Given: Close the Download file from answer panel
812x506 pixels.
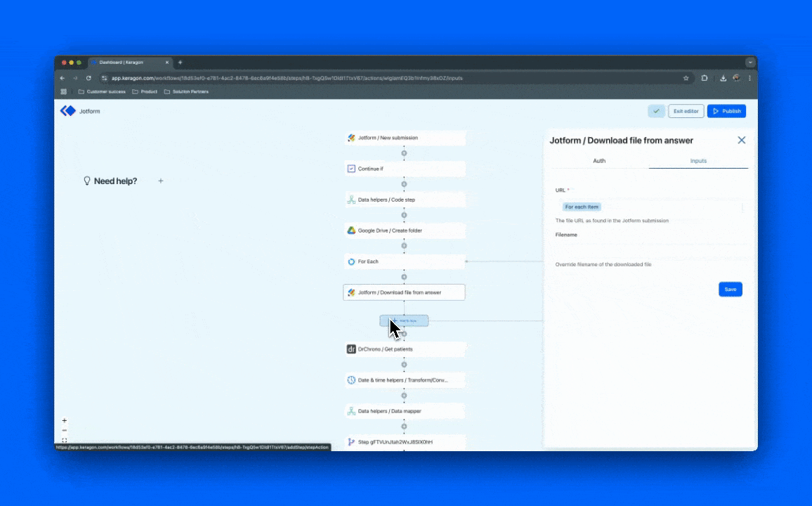Looking at the screenshot, I should coord(742,141).
